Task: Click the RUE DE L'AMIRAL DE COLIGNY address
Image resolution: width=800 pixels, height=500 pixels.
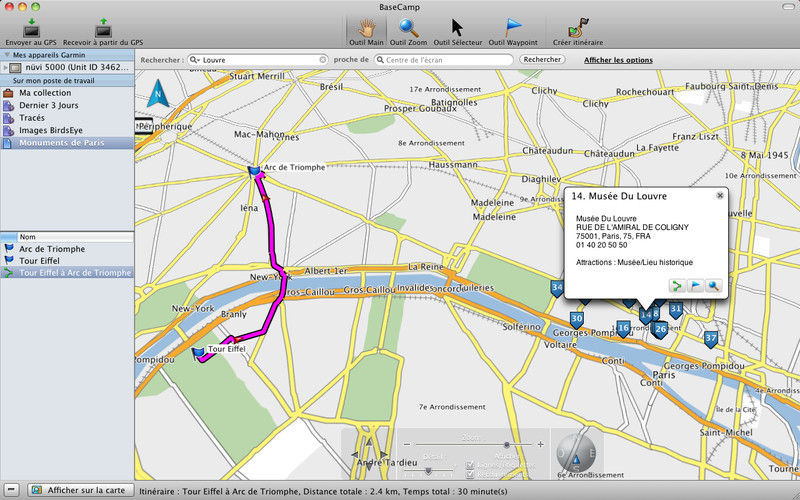Action: pos(632,228)
